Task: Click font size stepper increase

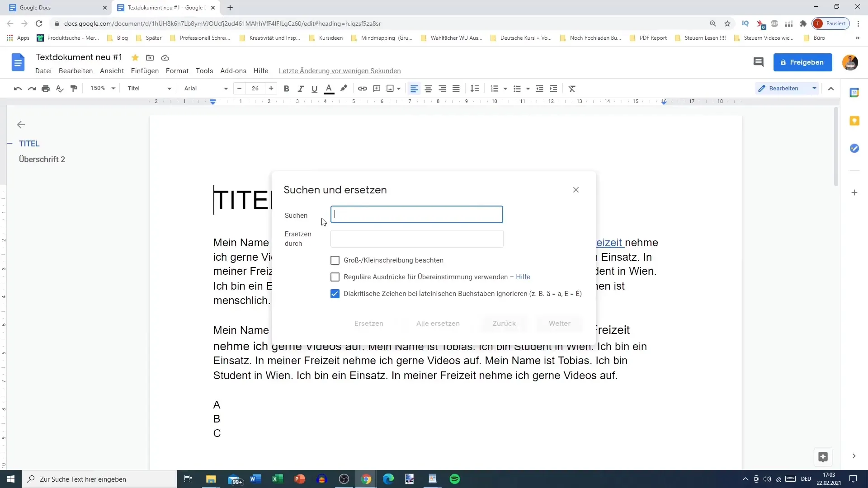Action: coord(271,88)
